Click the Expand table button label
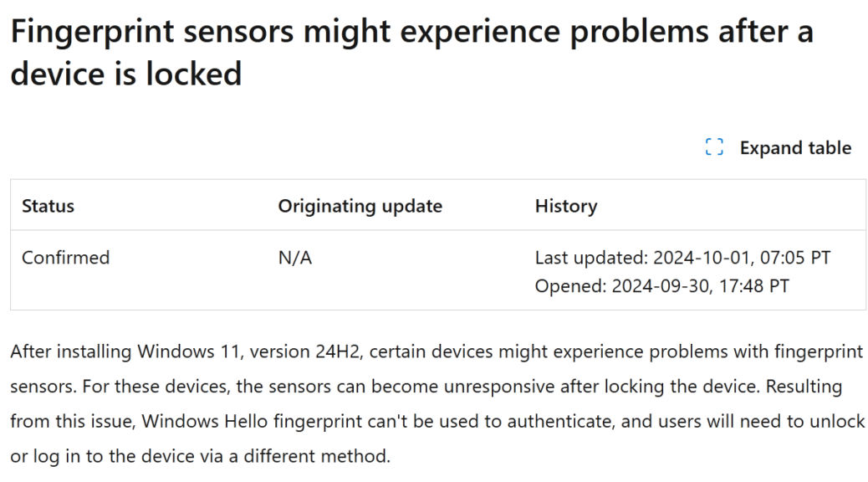The image size is (868, 482). point(795,148)
